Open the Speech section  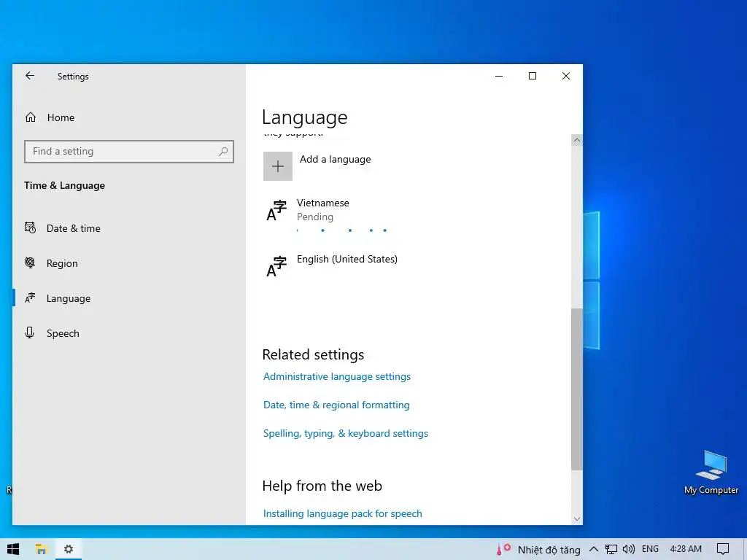click(x=63, y=332)
